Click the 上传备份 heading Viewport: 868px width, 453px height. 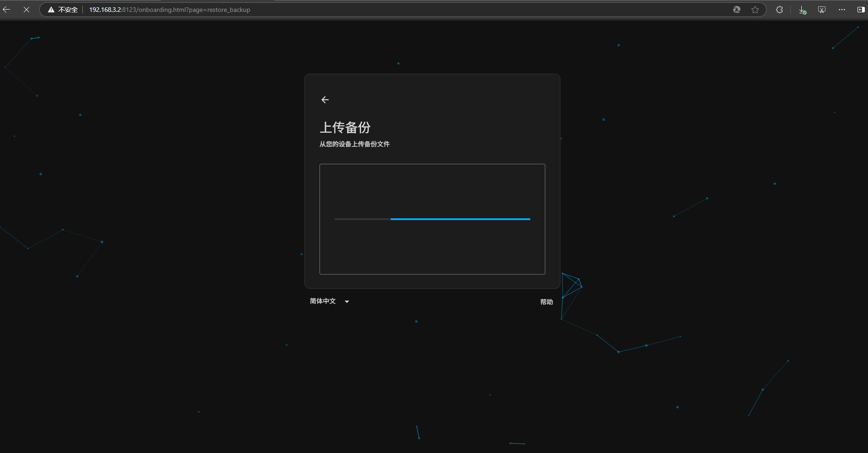click(x=345, y=127)
